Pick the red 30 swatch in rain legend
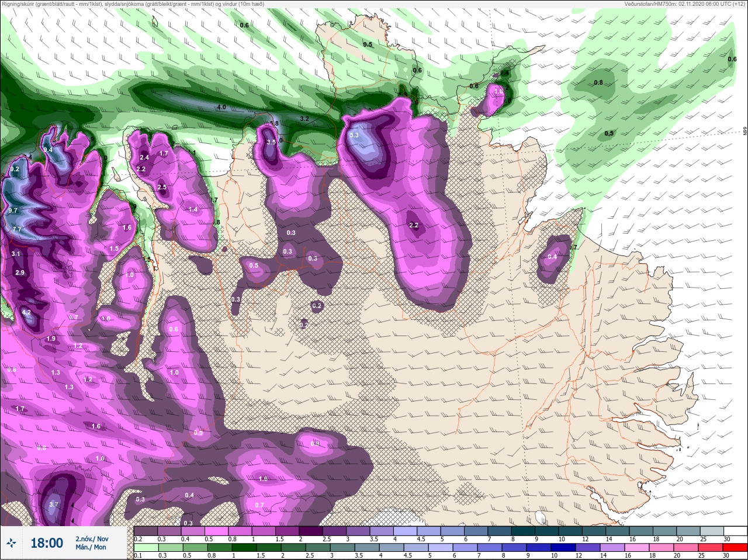Viewport: 748px width, 560px height. tap(735, 548)
